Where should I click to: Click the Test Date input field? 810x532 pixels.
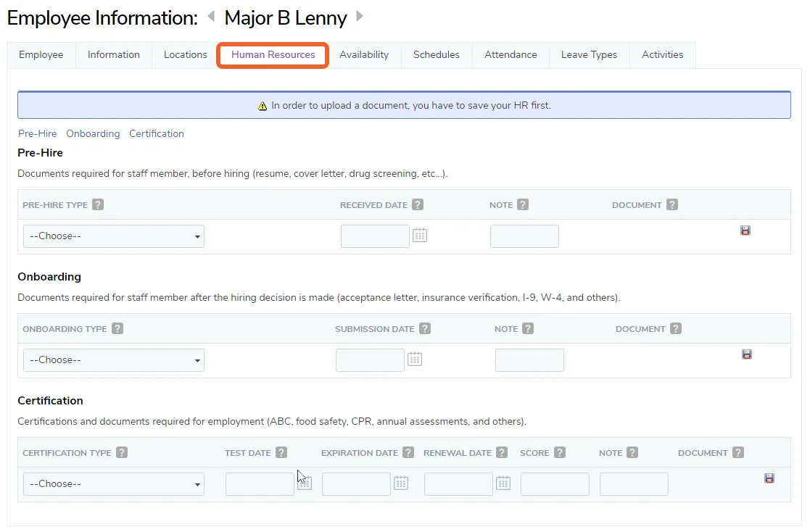(x=260, y=484)
